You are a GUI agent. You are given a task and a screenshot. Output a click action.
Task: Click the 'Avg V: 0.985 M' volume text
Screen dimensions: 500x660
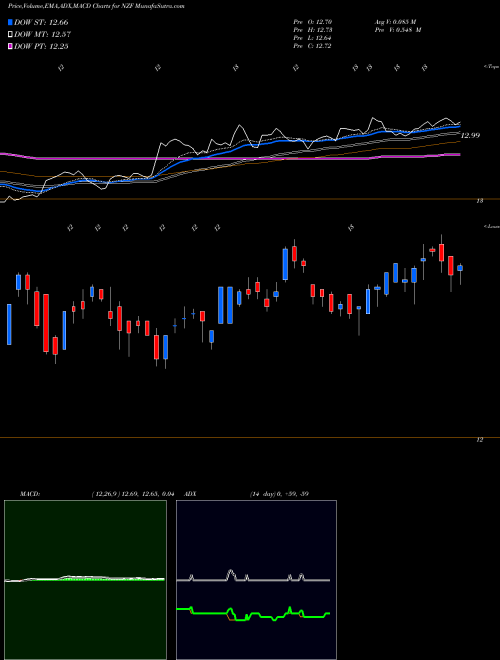tap(395, 22)
